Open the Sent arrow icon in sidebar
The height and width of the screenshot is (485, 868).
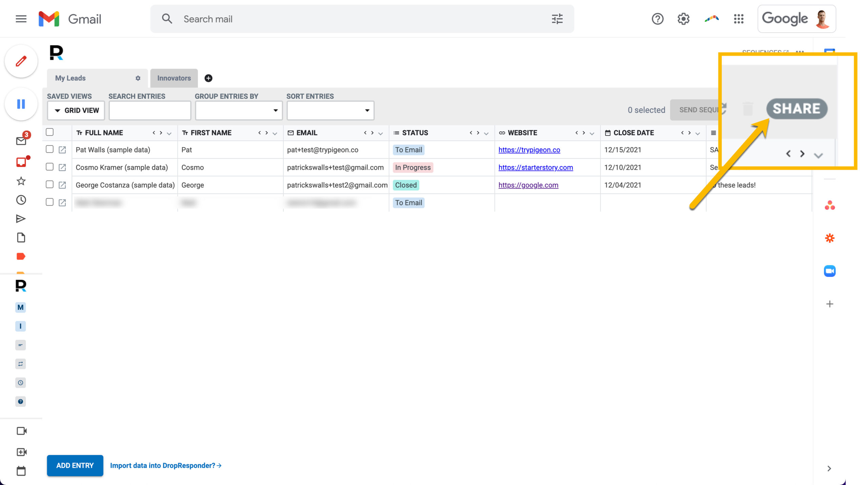[21, 219]
